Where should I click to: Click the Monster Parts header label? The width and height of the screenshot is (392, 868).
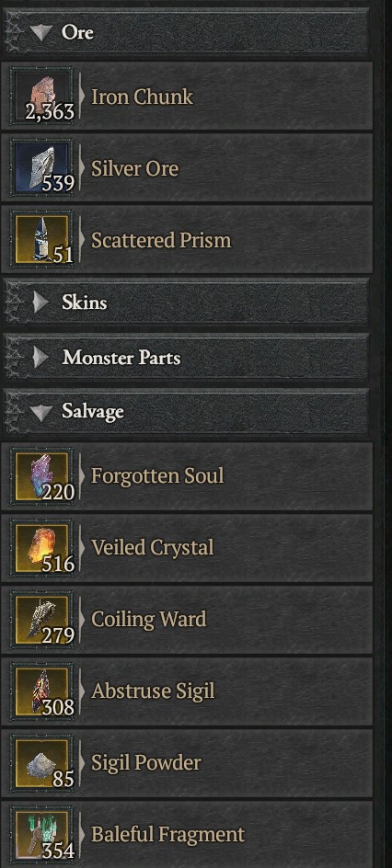coord(121,358)
